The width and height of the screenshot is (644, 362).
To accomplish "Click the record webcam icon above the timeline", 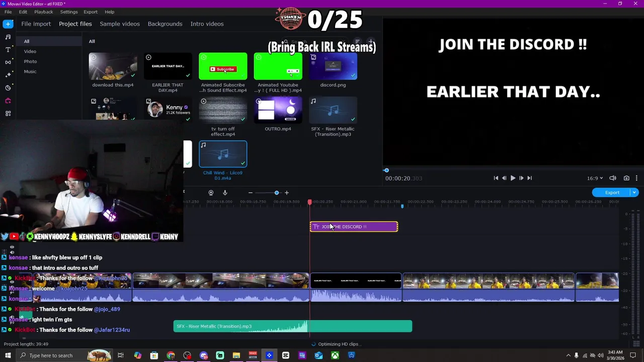I will (x=211, y=193).
